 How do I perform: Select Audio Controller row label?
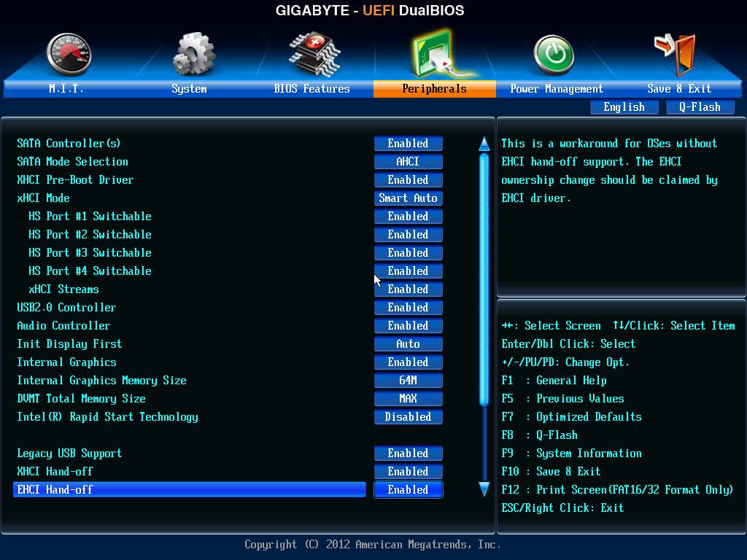pyautogui.click(x=63, y=326)
